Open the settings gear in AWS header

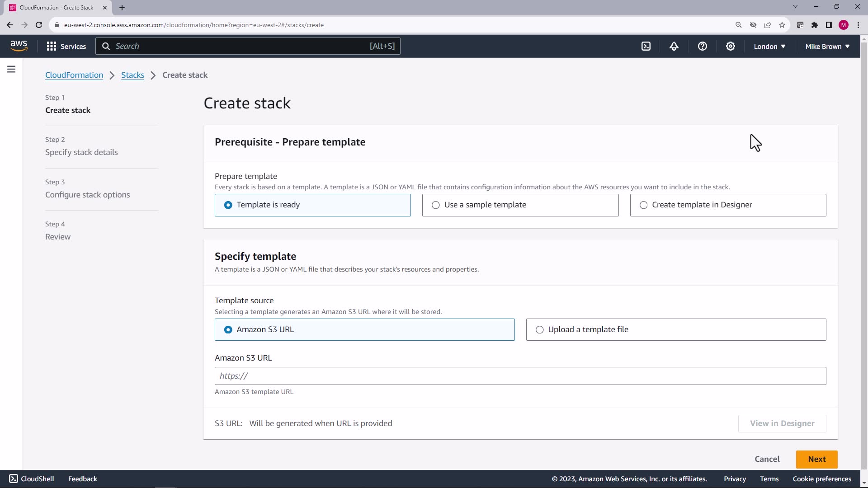730,46
